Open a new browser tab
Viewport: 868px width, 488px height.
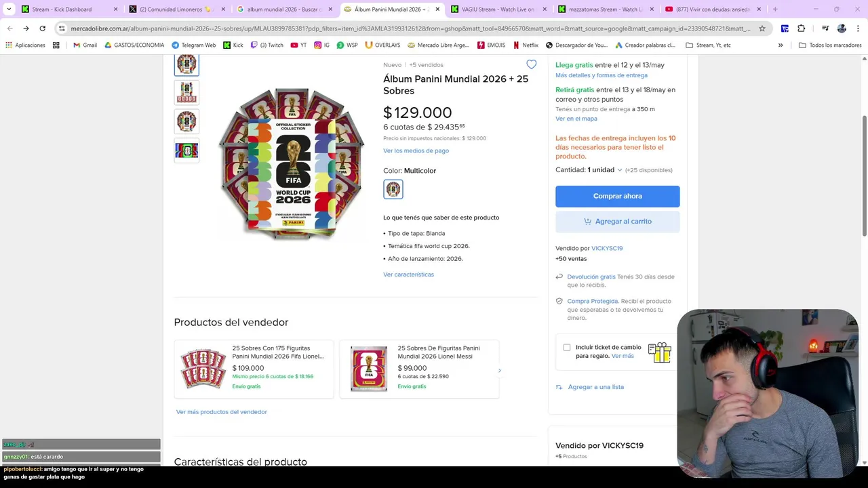click(775, 9)
